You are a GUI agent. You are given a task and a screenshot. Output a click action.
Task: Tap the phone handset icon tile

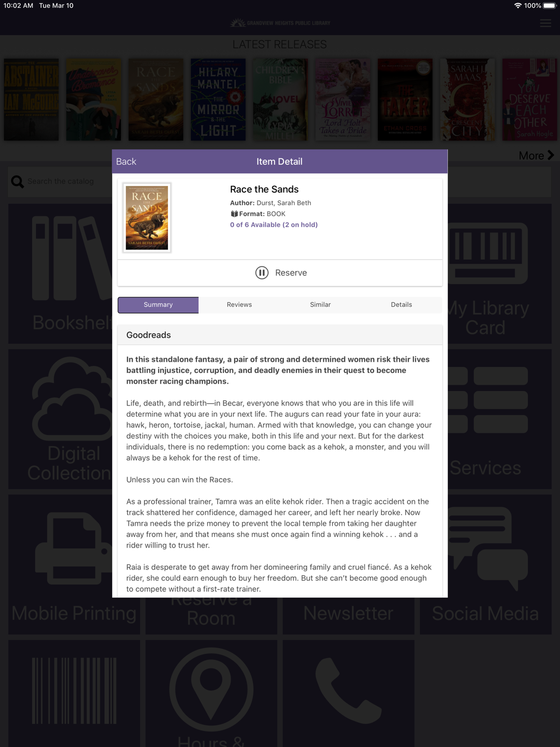click(x=348, y=690)
